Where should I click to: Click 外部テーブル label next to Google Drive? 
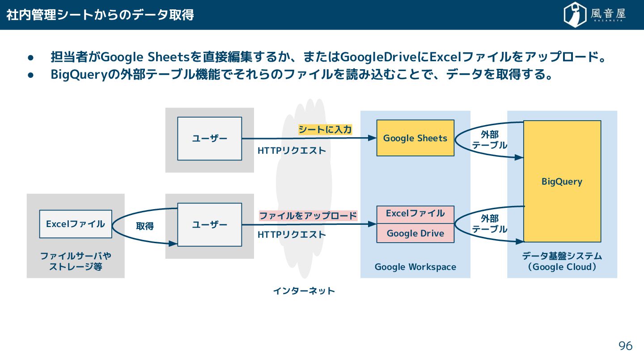490,223
